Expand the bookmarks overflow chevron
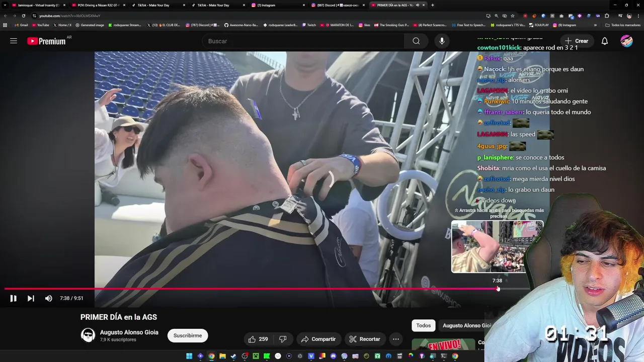 coord(595,25)
